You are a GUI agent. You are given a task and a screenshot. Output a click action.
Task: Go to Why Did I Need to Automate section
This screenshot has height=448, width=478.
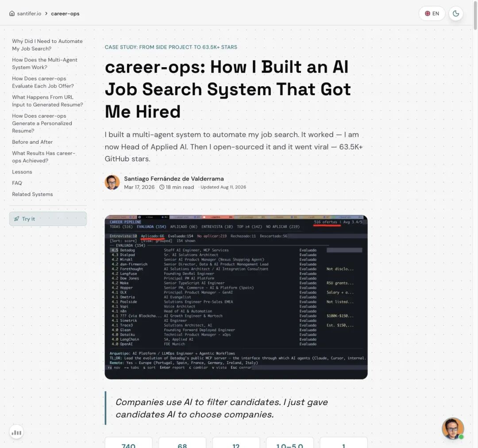click(x=47, y=45)
